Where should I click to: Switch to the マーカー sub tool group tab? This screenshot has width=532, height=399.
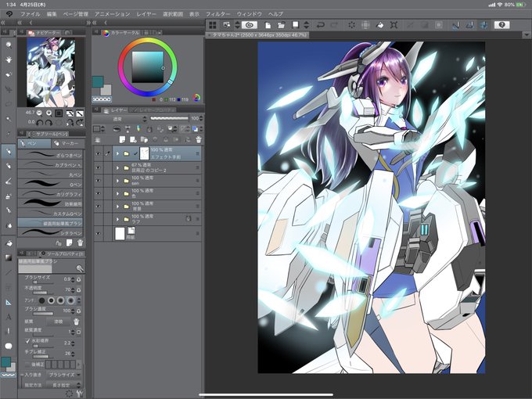coord(68,143)
